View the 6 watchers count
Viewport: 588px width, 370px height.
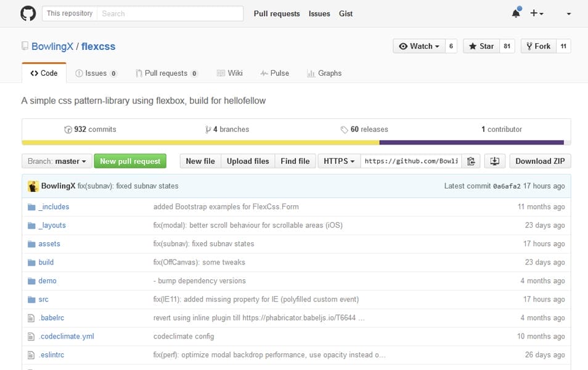click(x=451, y=46)
